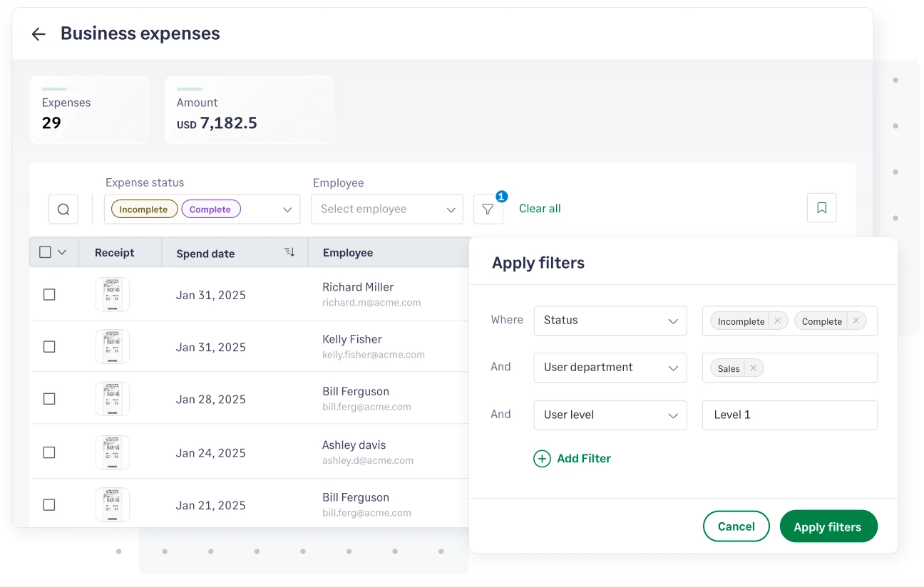Remove the Incomplete tag in Status filter
The width and height of the screenshot is (924, 587).
[777, 321]
